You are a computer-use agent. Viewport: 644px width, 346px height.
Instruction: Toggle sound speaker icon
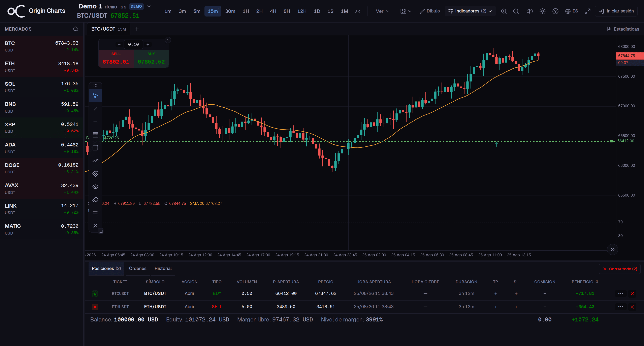pyautogui.click(x=529, y=11)
